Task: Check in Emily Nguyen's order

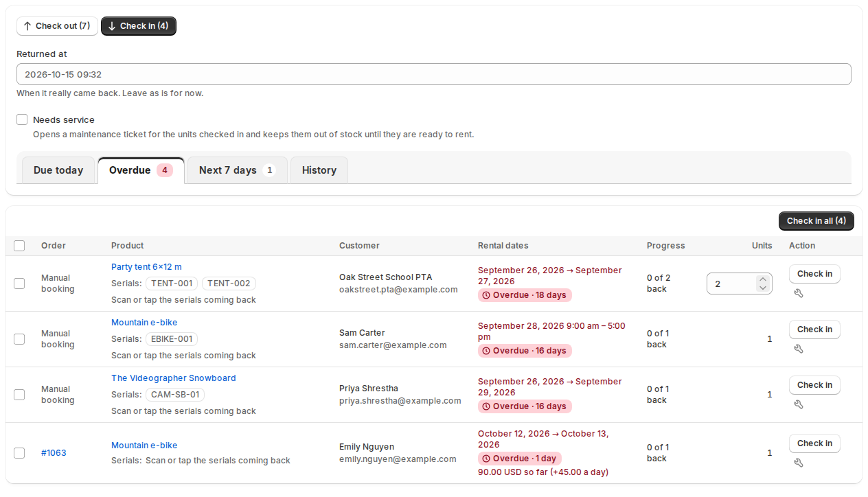Action: click(x=814, y=443)
